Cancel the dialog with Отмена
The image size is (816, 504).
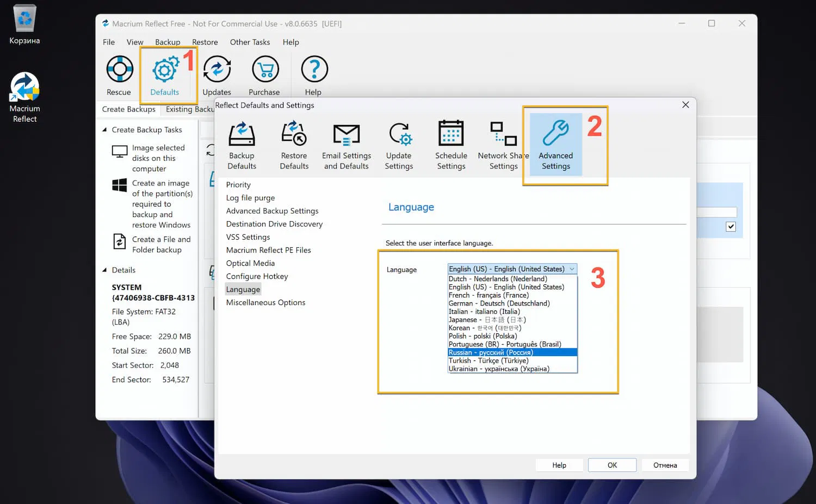(x=665, y=465)
